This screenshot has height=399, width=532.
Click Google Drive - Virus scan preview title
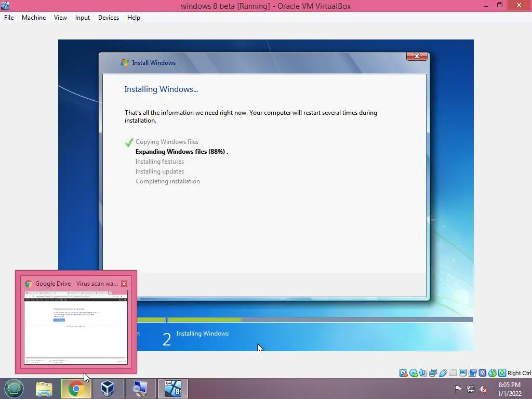pos(77,284)
